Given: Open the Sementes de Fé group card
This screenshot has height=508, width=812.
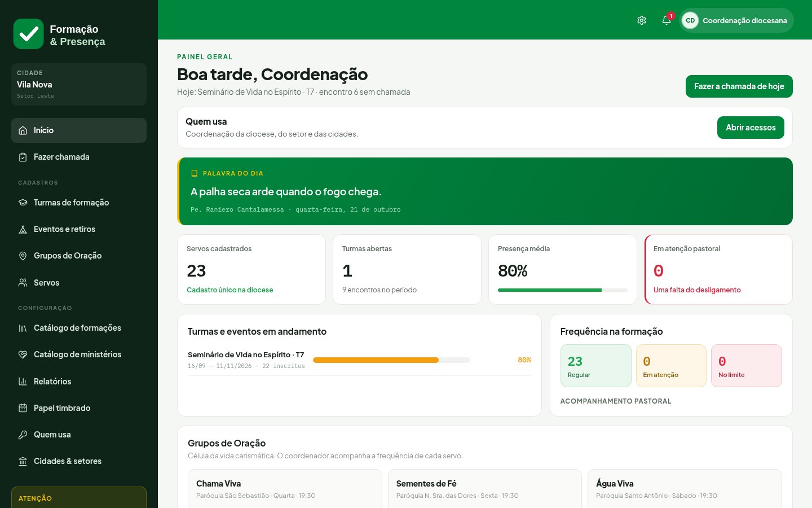Looking at the screenshot, I should (485, 489).
